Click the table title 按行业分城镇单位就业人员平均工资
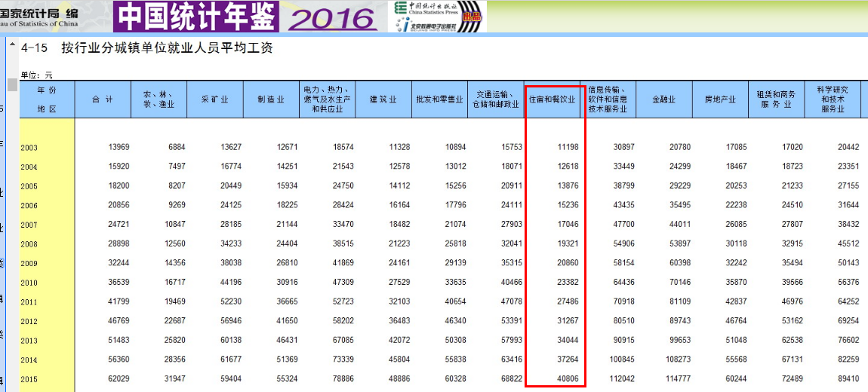The width and height of the screenshot is (868, 392). 167,49
